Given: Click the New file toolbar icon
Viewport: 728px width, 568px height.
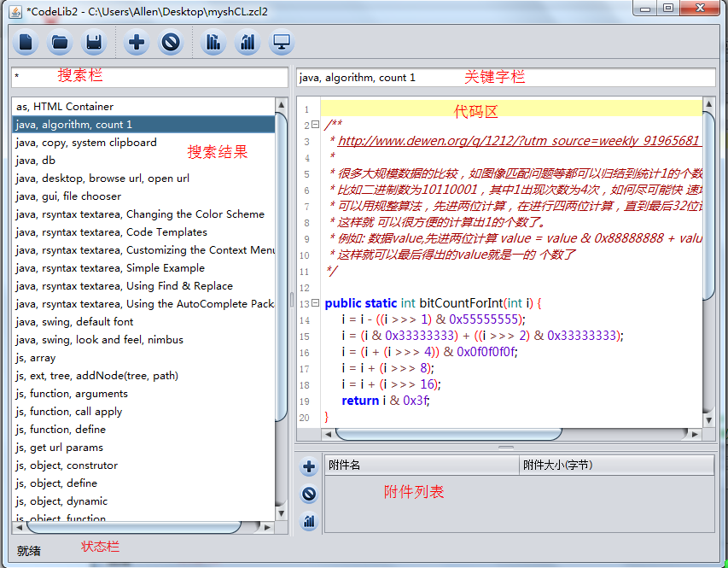Looking at the screenshot, I should 26,43.
